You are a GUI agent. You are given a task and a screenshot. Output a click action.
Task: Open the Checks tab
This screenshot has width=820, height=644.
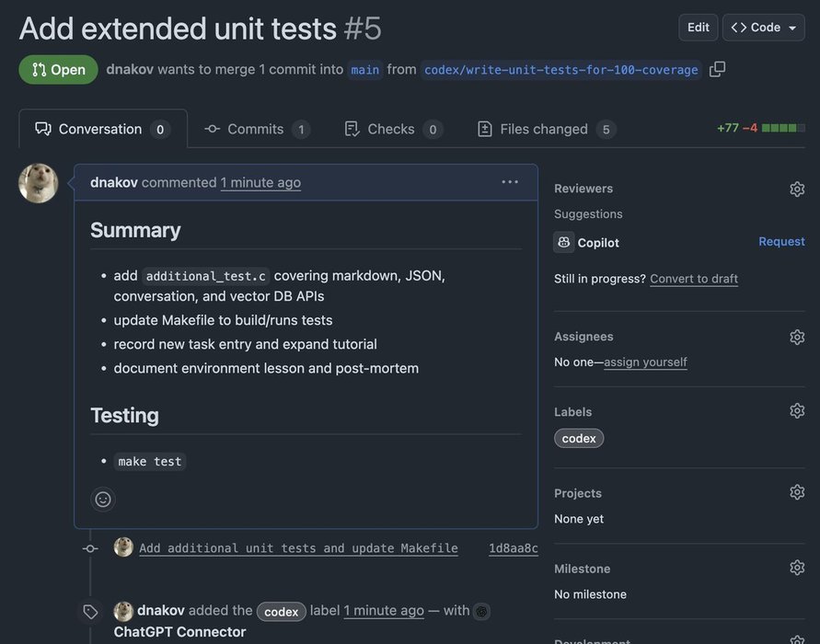(391, 129)
